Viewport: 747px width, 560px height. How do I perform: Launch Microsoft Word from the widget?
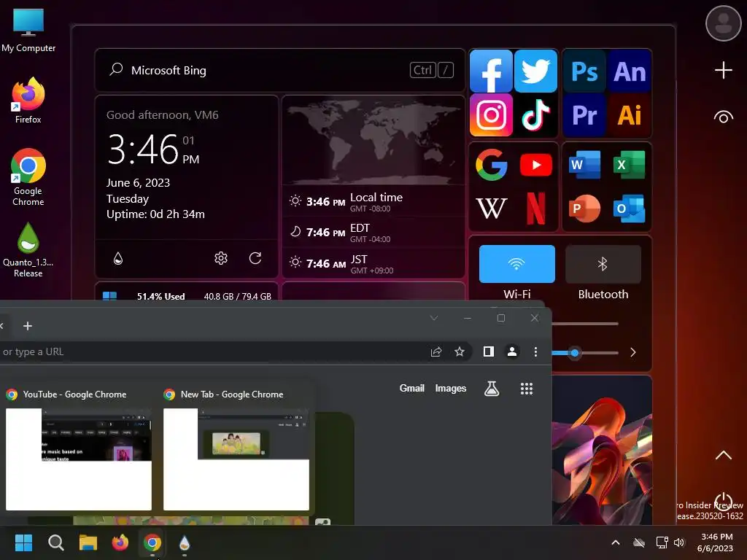tap(584, 165)
